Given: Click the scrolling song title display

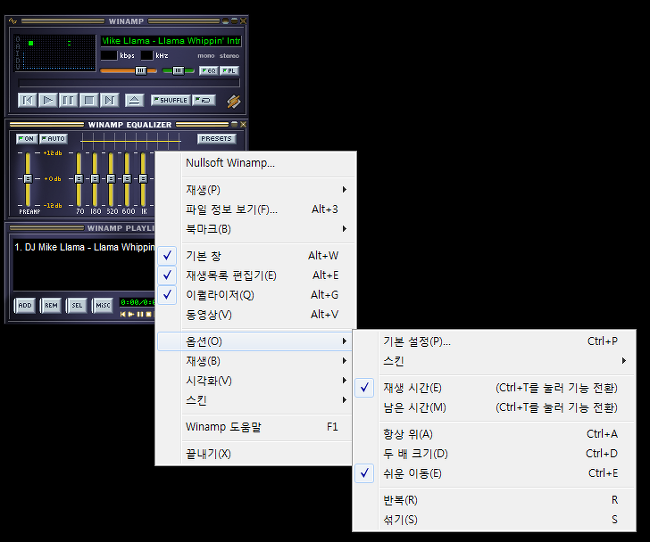Looking at the screenshot, I should point(171,41).
